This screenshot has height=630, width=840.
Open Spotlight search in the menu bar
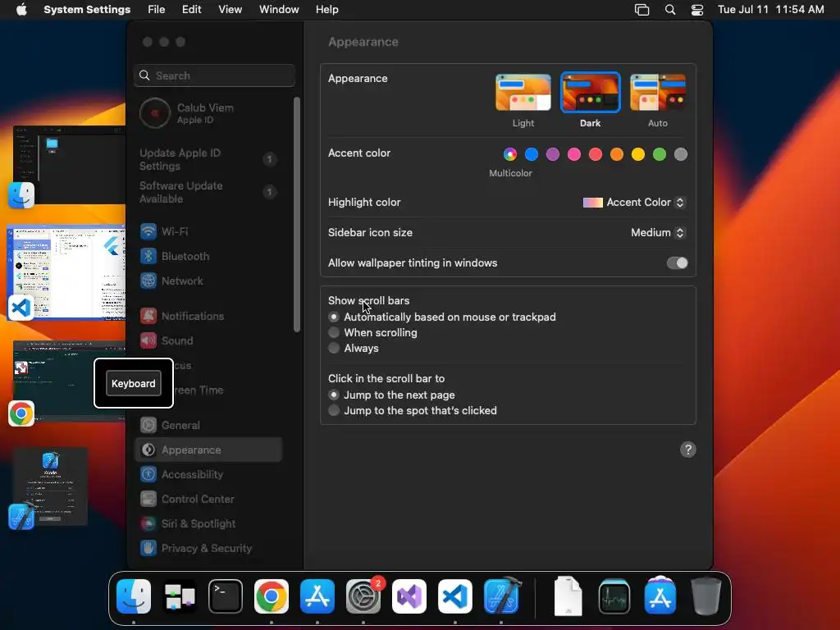[x=670, y=10]
